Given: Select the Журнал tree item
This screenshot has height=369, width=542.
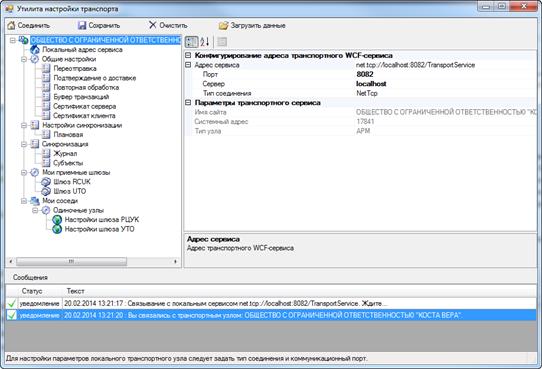Looking at the screenshot, I should (x=65, y=153).
